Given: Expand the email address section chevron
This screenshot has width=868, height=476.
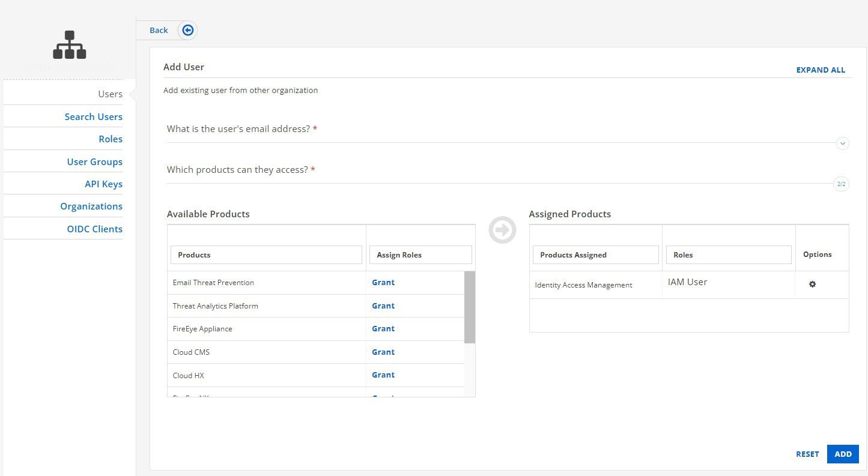Looking at the screenshot, I should click(843, 143).
